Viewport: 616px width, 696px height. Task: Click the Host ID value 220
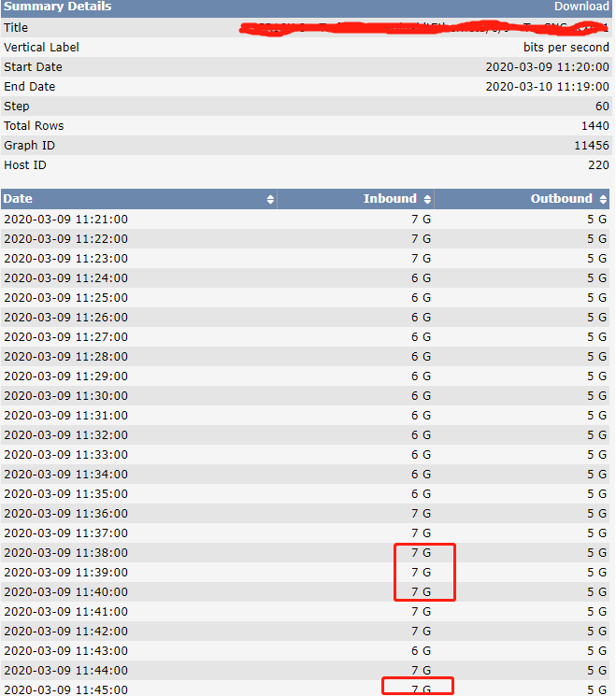click(598, 165)
